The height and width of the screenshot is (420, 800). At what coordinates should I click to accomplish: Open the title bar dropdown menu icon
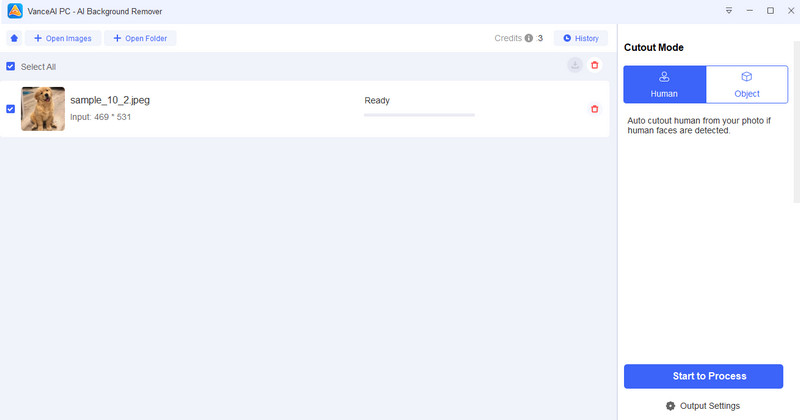point(728,10)
